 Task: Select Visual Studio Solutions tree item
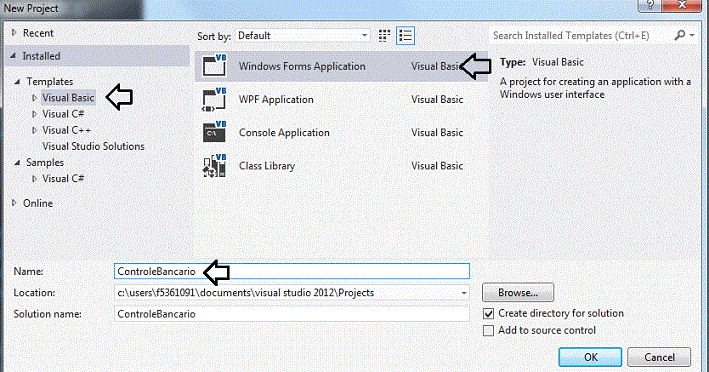(93, 146)
